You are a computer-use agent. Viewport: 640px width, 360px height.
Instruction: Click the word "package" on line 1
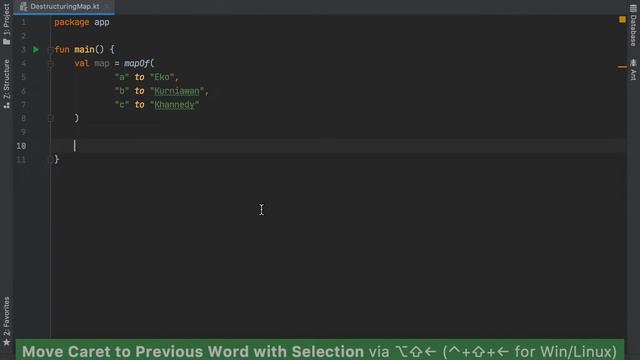coord(71,22)
